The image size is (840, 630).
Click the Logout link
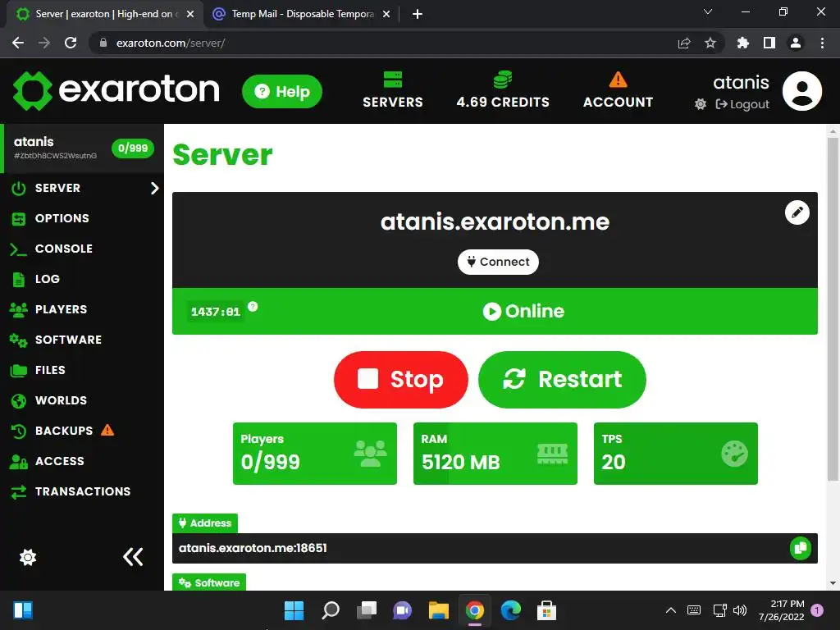(x=742, y=104)
